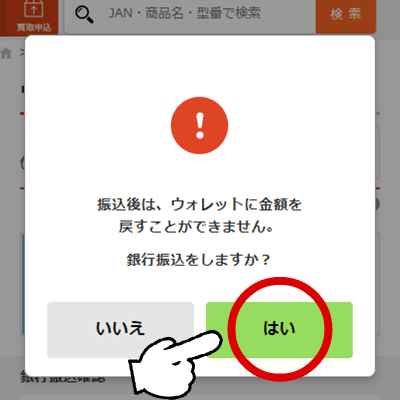
Task: Click the gray round icon at dialog's right edge
Action: (377, 204)
